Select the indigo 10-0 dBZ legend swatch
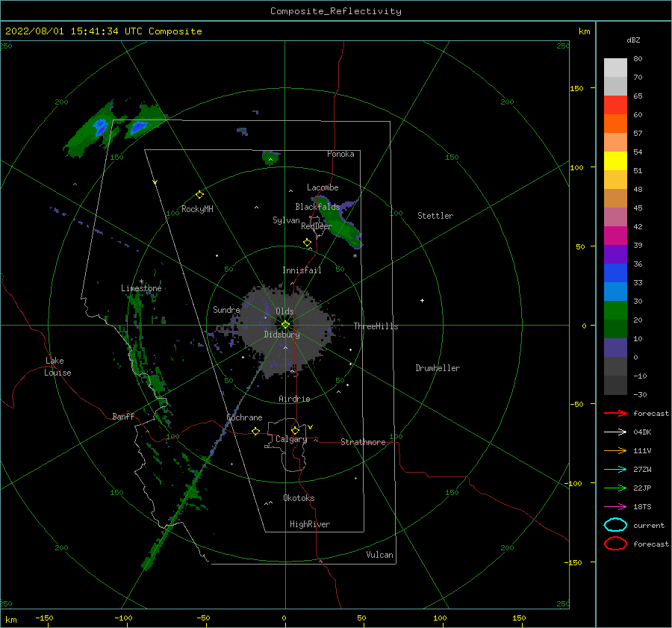 (x=615, y=348)
